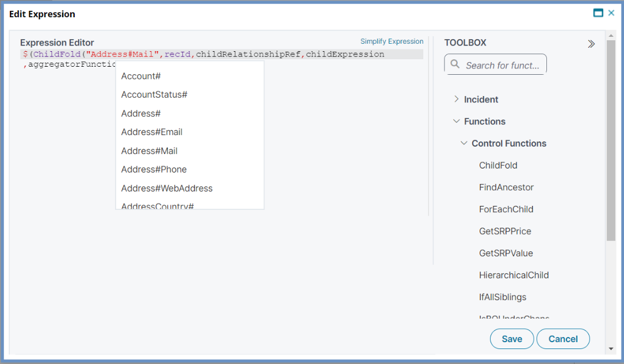Viewport: 624px width, 364px height.
Task: Select GetSRPPrice in the toolbox
Action: click(505, 231)
